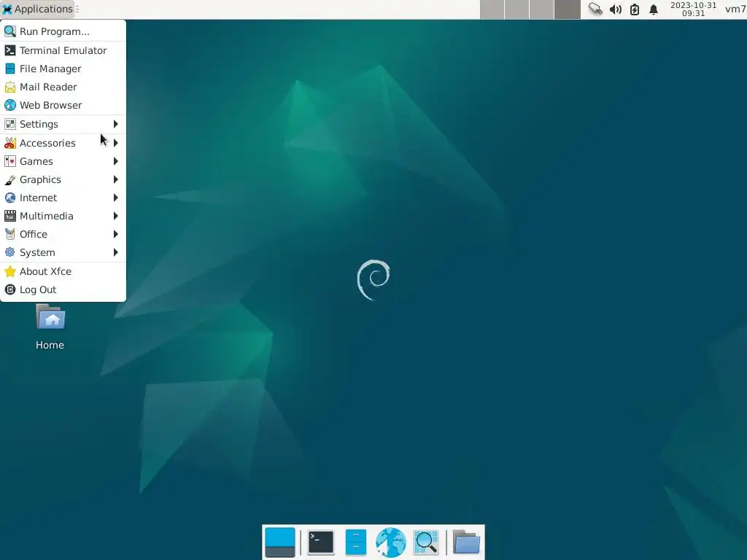Image resolution: width=747 pixels, height=560 pixels.
Task: Expand the Accessories submenu arrow
Action: tap(116, 143)
